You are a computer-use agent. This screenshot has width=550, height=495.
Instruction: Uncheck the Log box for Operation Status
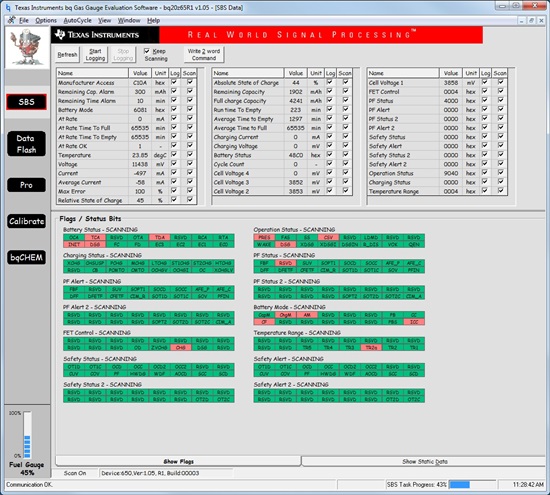click(x=485, y=173)
